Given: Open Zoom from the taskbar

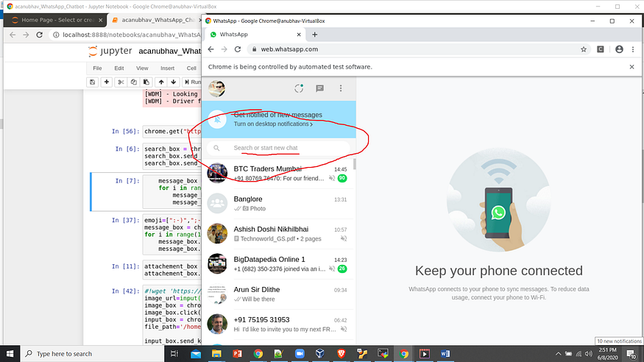Looking at the screenshot, I should click(300, 353).
